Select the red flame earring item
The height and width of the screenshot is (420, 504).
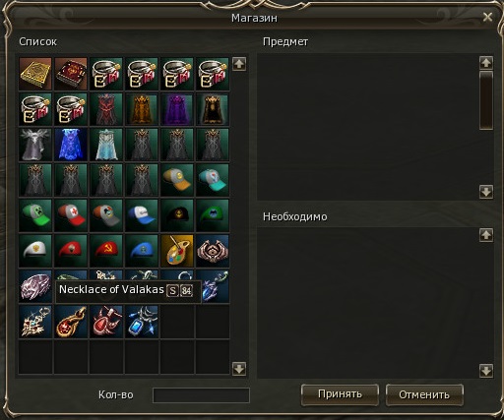click(x=71, y=322)
